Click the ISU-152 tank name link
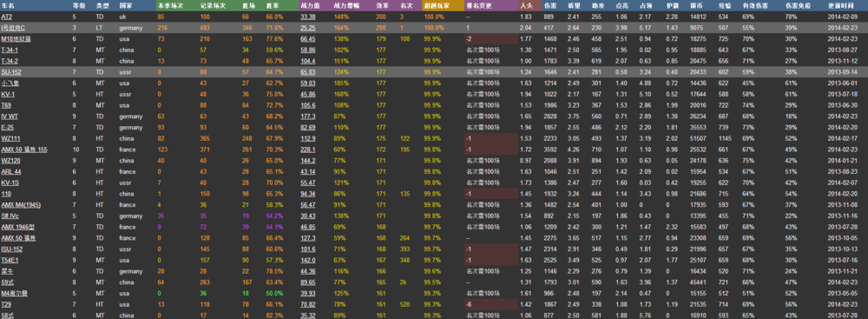 tap(11, 249)
